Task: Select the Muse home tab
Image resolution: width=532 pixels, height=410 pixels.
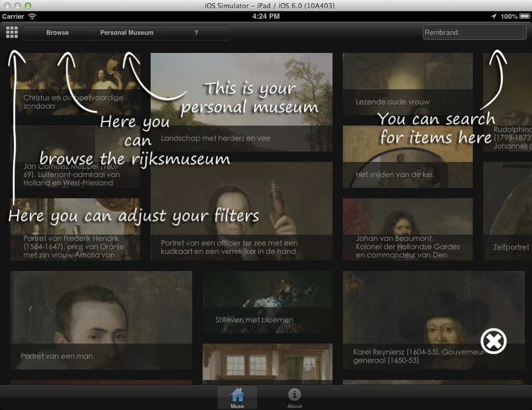Action: [x=237, y=398]
